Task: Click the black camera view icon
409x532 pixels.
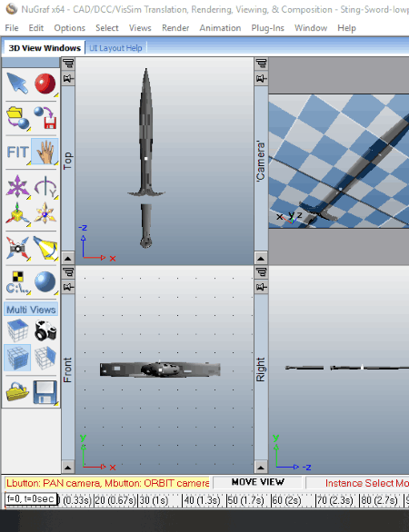Action: [45, 330]
